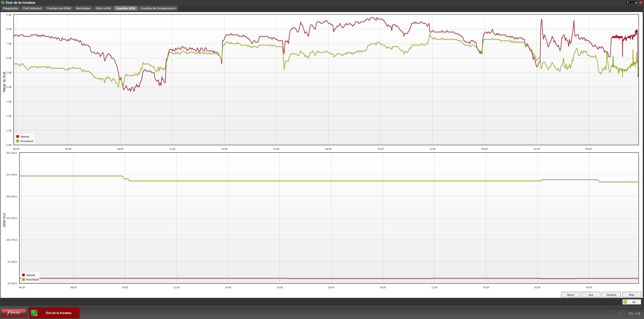Show the Jour time range
The height and width of the screenshot is (319, 644).
[x=591, y=295]
